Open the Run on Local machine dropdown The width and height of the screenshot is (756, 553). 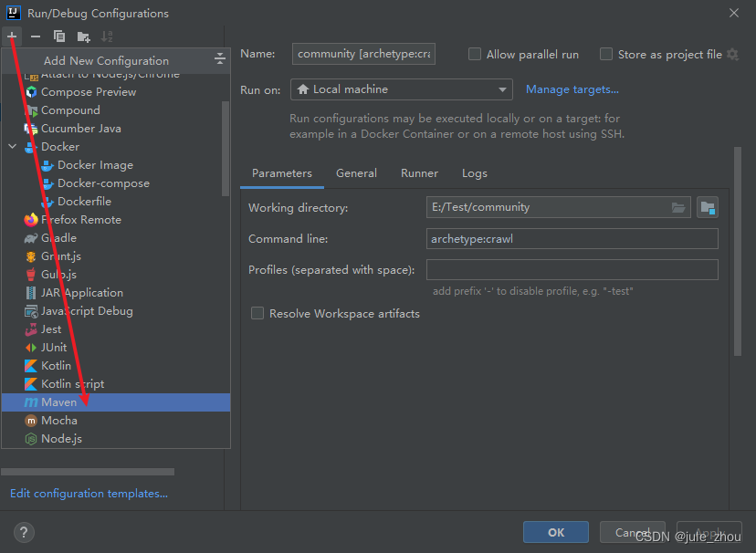401,89
